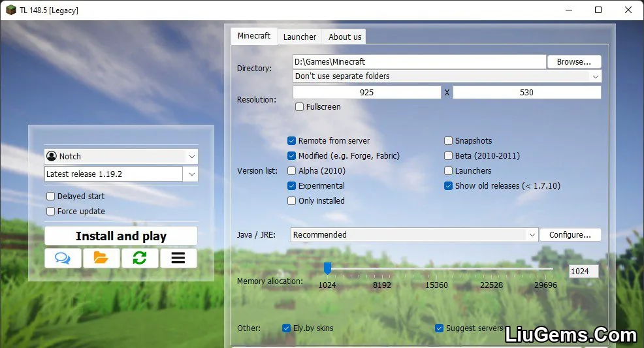The height and width of the screenshot is (348, 644).
Task: Enable Beta (2010-2011) versions
Action: click(448, 156)
